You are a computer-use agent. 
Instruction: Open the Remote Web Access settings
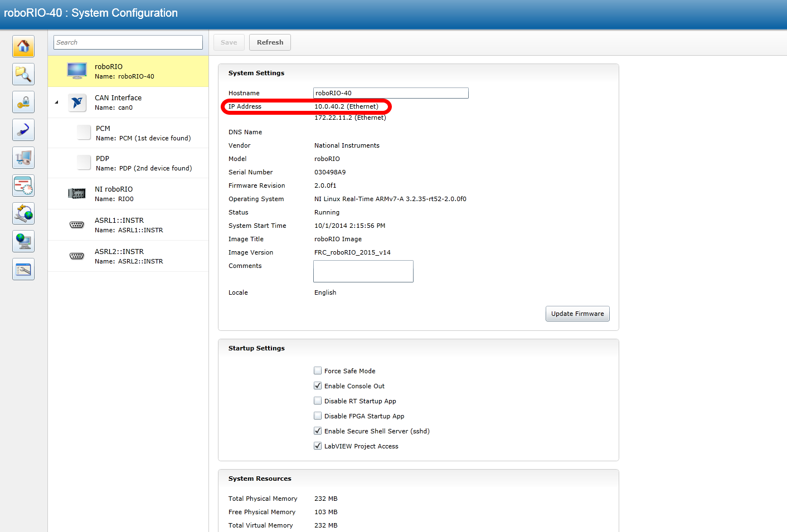point(23,241)
